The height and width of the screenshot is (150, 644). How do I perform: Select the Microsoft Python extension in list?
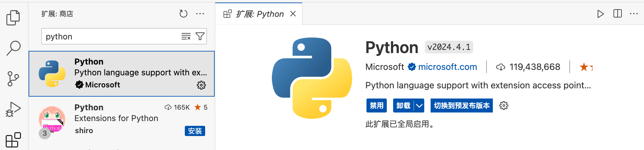pos(122,74)
